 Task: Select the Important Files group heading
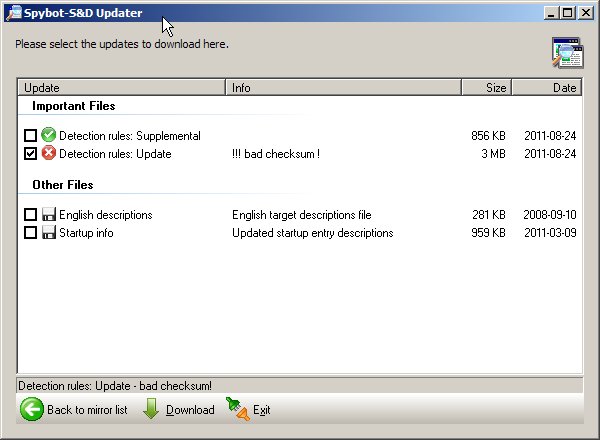pos(73,106)
